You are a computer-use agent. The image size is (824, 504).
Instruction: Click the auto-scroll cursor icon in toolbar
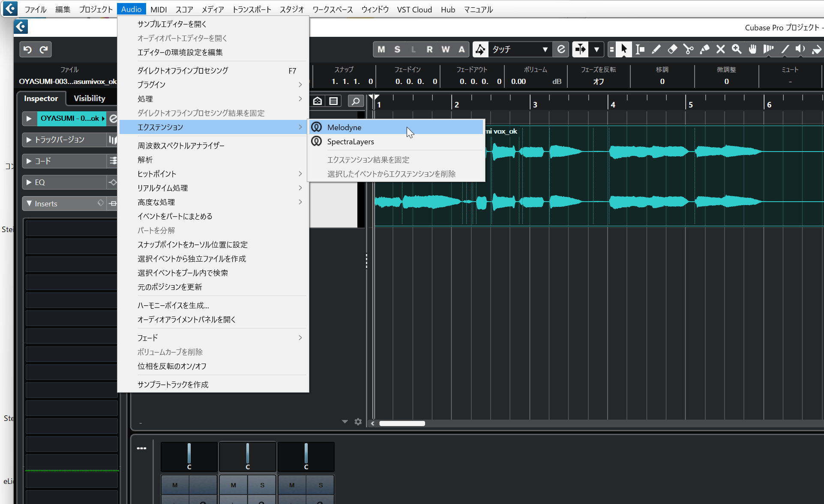tap(580, 49)
